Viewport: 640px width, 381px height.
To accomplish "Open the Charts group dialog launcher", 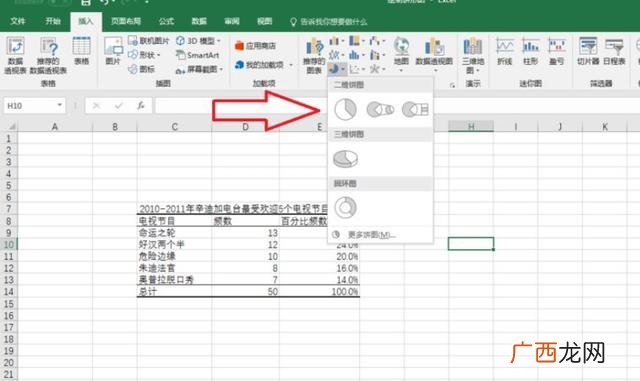I will 452,85.
